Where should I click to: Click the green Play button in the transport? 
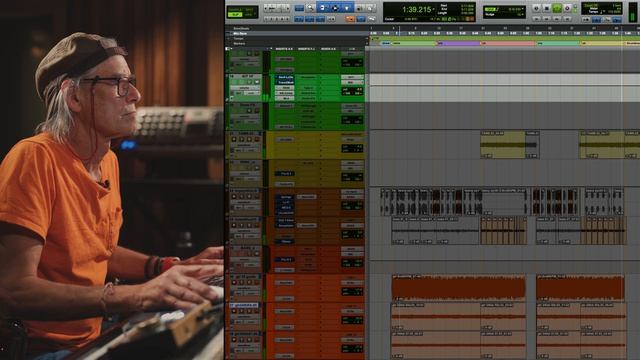(x=557, y=8)
